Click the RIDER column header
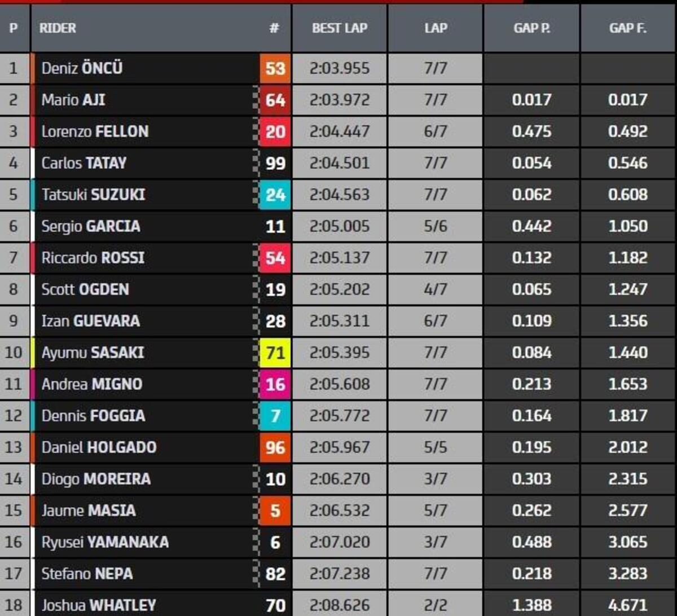Viewport: 677px width, 616px height. (58, 28)
